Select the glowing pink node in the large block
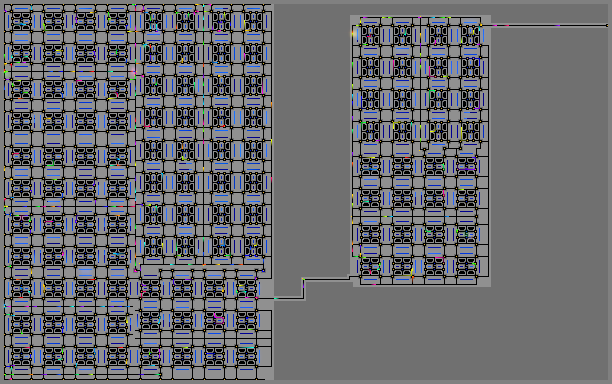612x384 pixels. pos(132,71)
